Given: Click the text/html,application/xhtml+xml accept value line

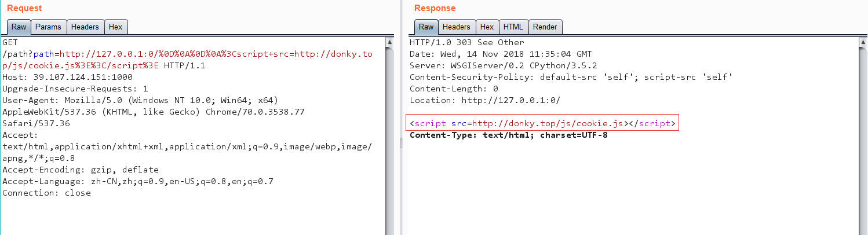Looking at the screenshot, I should tap(187, 146).
